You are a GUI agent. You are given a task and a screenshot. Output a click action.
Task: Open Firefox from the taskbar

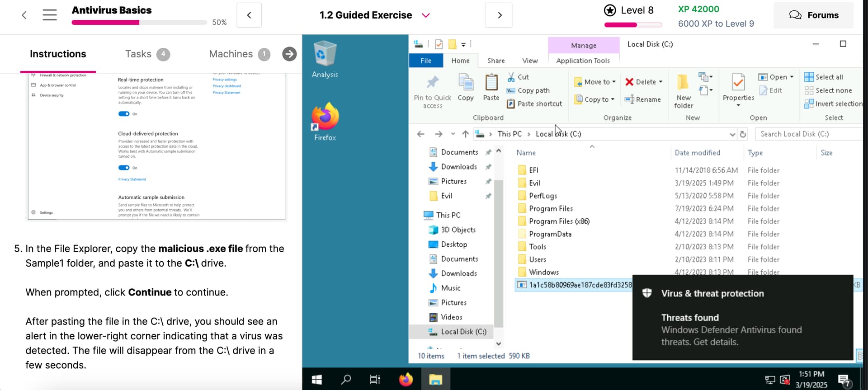(x=406, y=380)
